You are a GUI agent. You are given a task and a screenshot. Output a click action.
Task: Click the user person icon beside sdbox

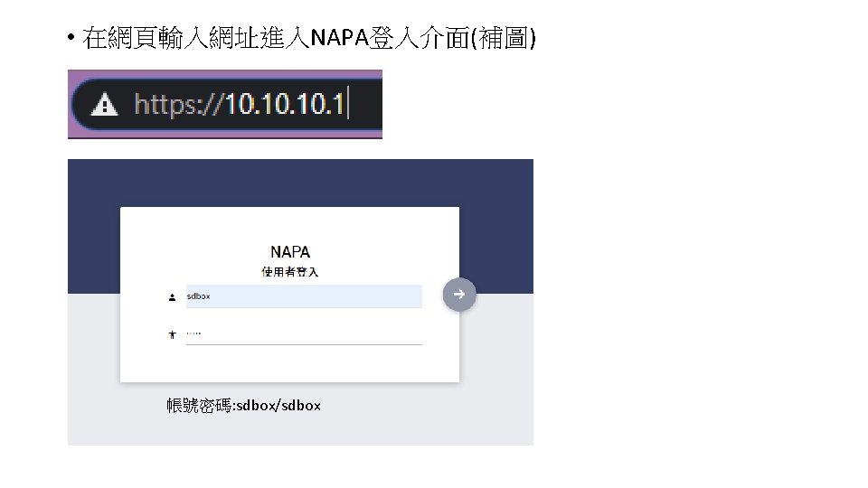click(172, 297)
